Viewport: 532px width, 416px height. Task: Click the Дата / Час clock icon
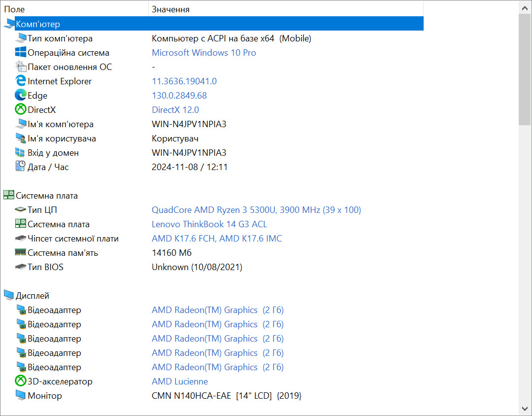[x=21, y=167]
